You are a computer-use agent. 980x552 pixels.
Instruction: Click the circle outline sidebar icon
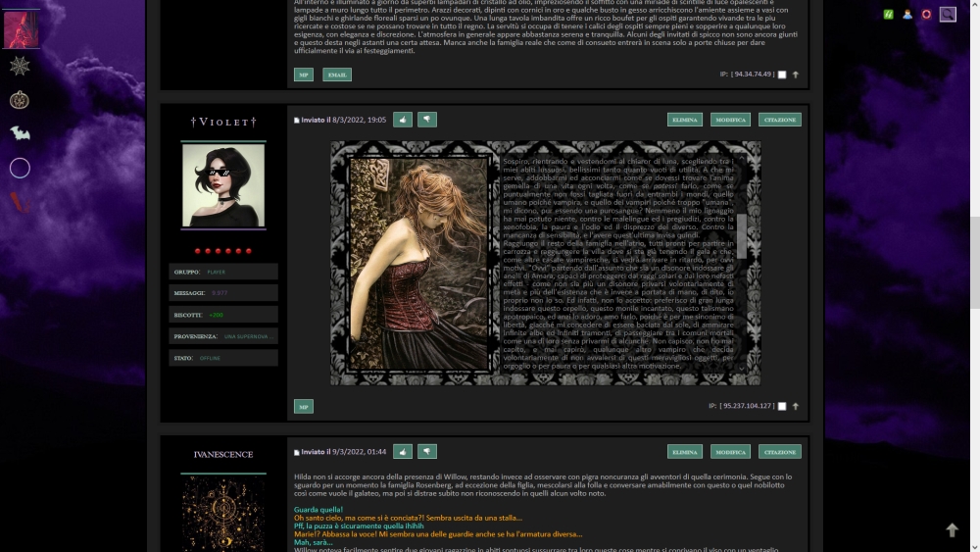pyautogui.click(x=20, y=168)
